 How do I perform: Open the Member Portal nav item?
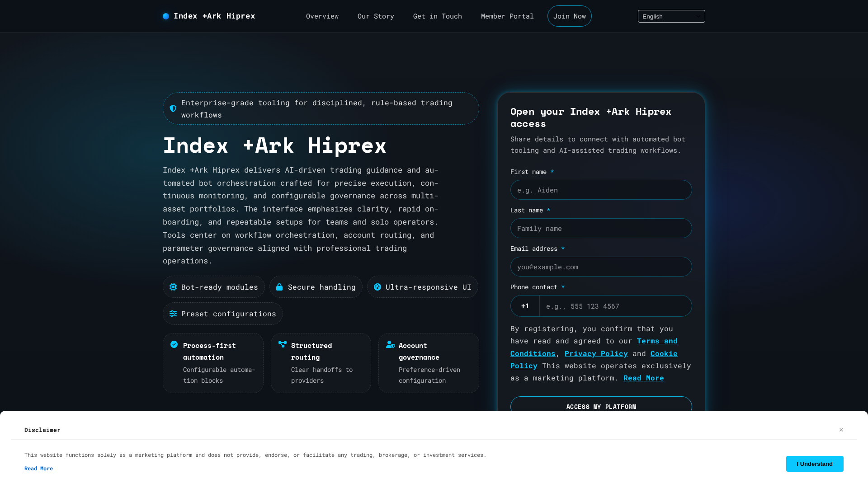(507, 16)
